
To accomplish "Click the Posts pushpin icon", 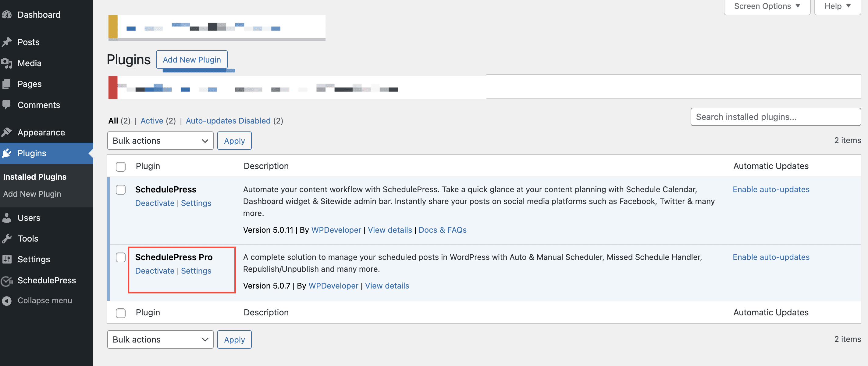I will point(7,42).
